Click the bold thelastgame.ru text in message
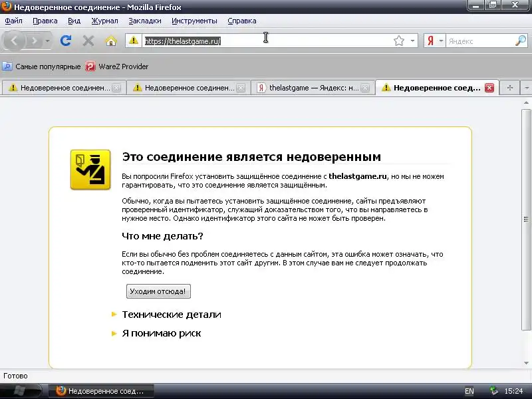 (x=358, y=176)
